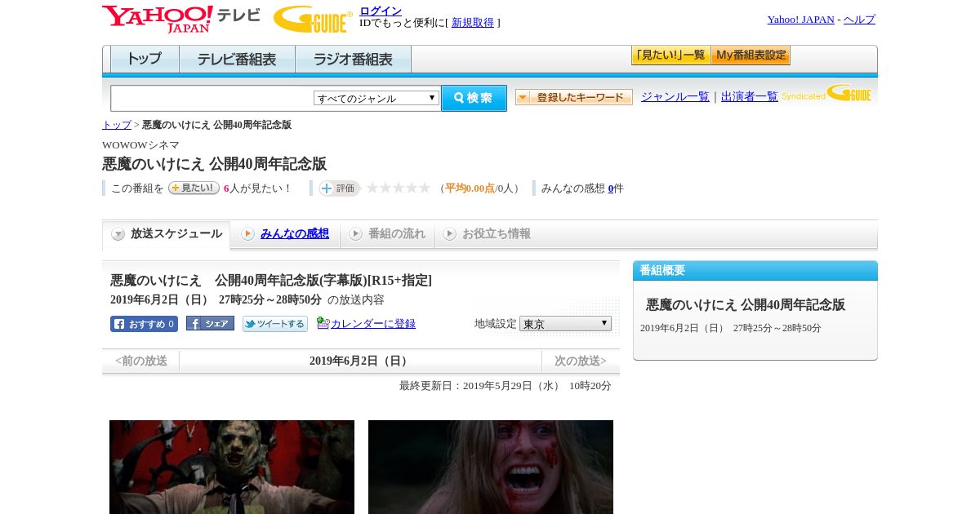Click the 見たい! plus button
The width and height of the screenshot is (980, 514).
[194, 188]
